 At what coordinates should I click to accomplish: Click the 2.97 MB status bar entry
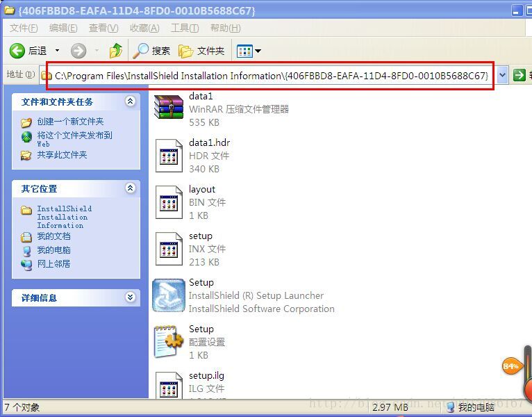[390, 407]
